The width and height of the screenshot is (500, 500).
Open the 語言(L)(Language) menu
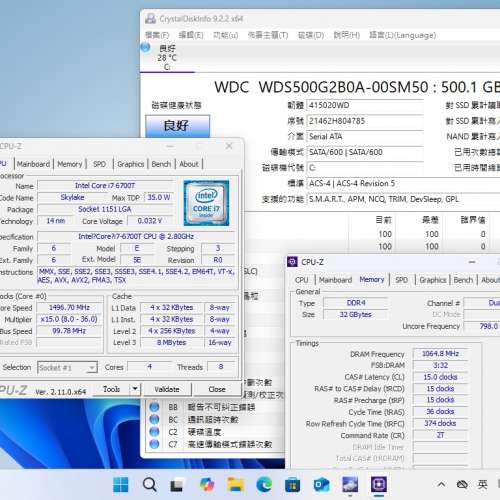click(402, 35)
